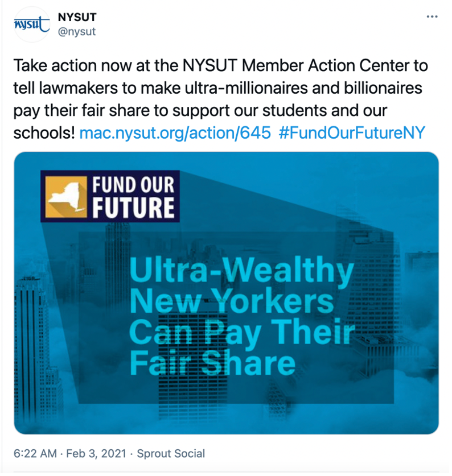Click the FUTURE word in logo banner
The image size is (452, 476).
pyautogui.click(x=133, y=208)
